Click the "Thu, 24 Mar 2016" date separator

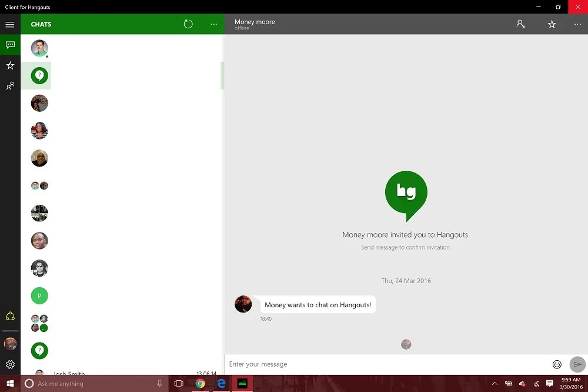(406, 281)
